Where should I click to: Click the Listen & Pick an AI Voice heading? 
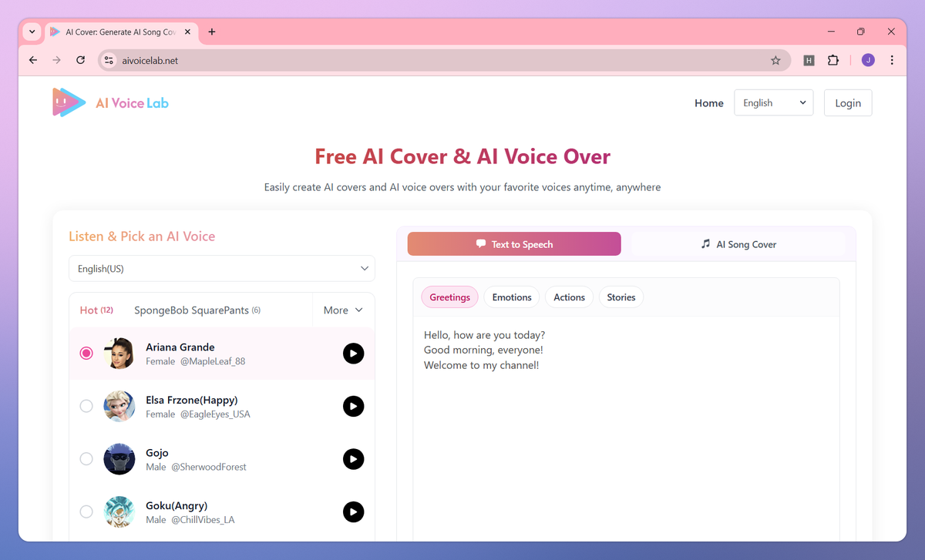point(142,236)
